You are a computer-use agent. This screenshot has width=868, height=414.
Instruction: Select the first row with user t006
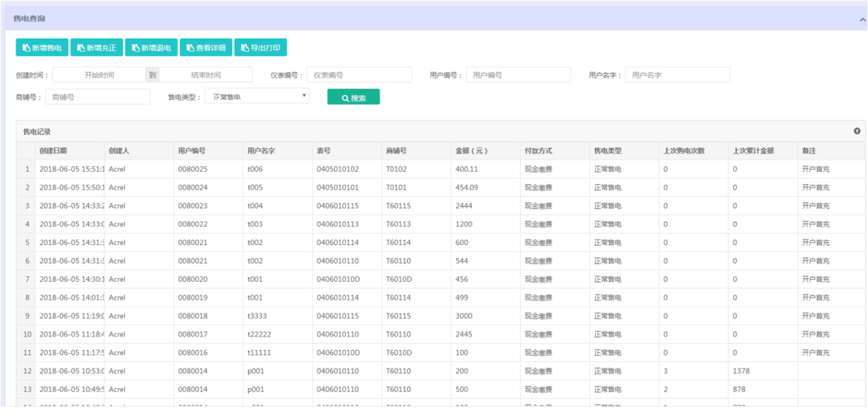point(274,168)
